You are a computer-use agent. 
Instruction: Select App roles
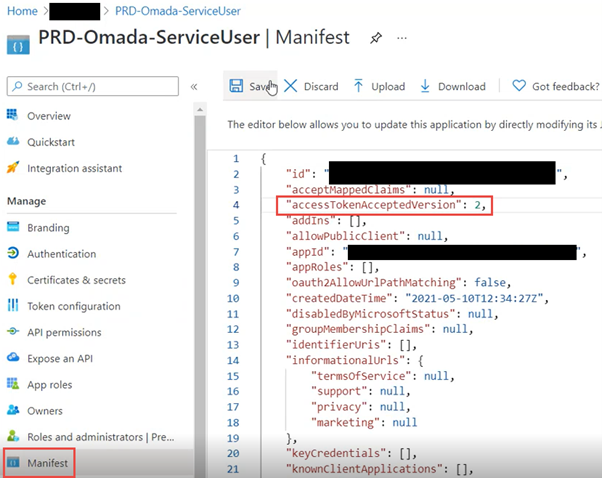pyautogui.click(x=50, y=384)
